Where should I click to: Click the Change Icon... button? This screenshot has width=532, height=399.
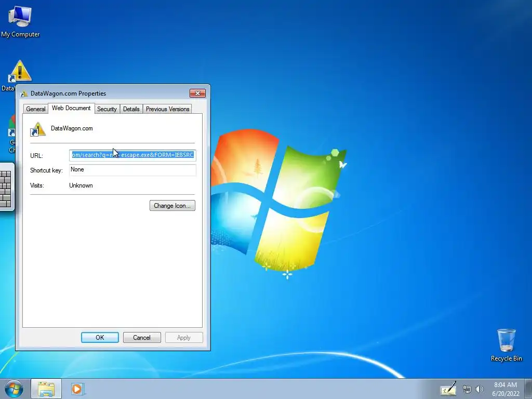click(x=172, y=206)
